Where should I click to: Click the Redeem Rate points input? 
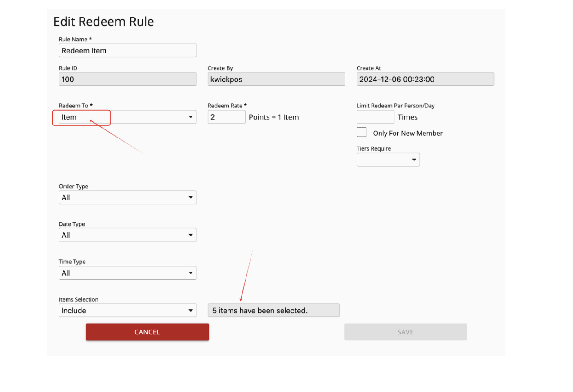(x=226, y=117)
